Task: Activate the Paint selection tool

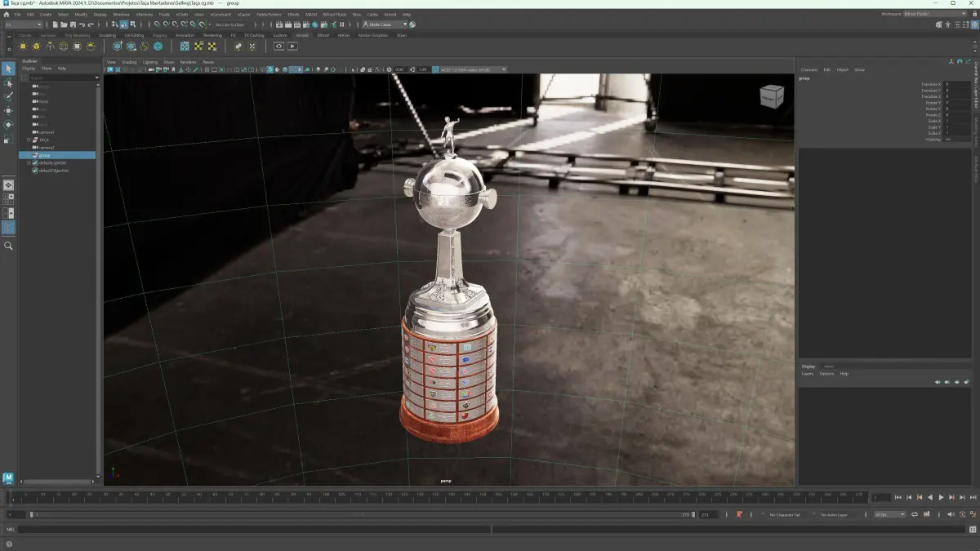Action: pos(8,96)
